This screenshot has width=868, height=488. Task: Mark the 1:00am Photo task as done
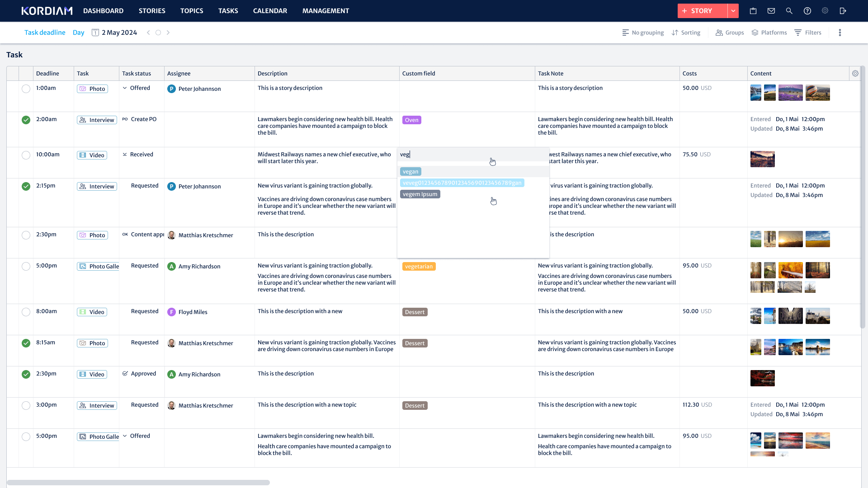pos(26,89)
